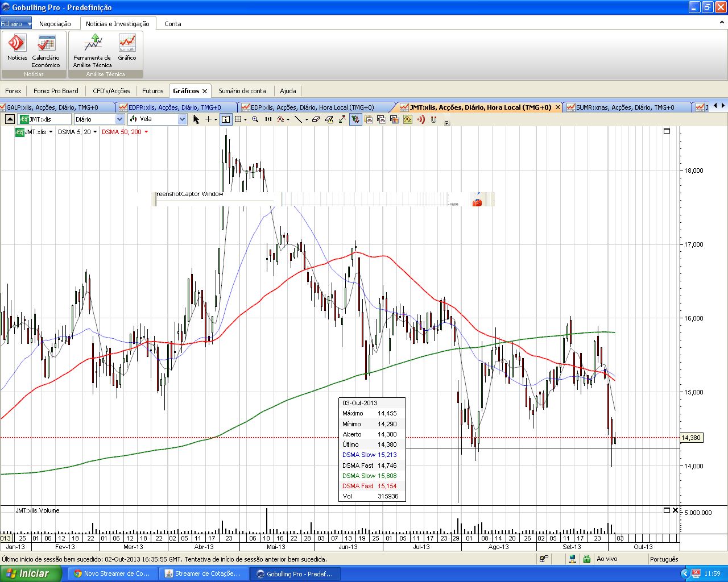Click the zoom magnifier tool
This screenshot has height=582, width=728.
[x=255, y=119]
